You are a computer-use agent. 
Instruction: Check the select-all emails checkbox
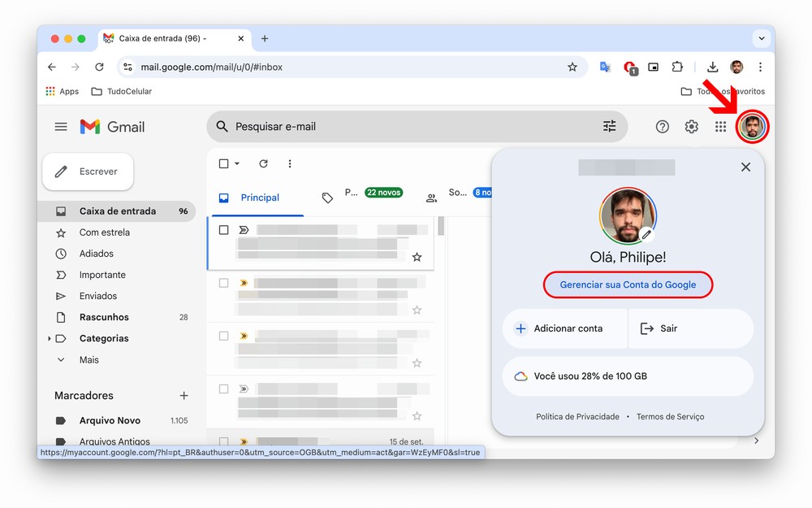coord(224,164)
